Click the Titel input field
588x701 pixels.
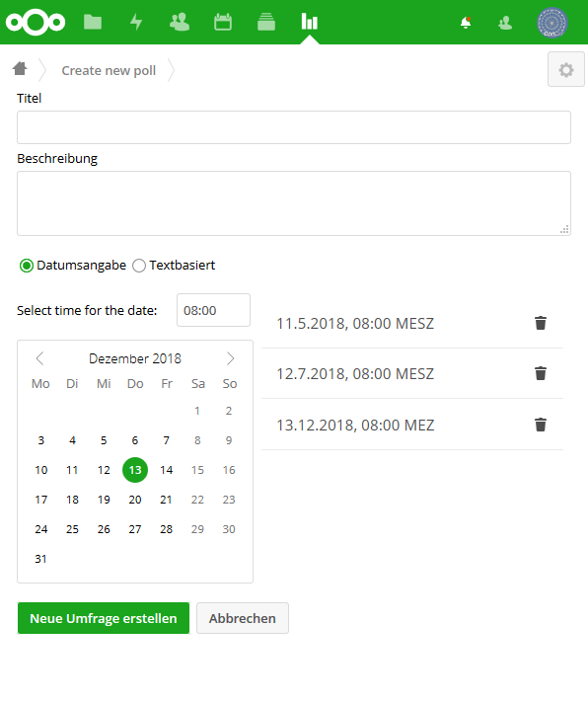pyautogui.click(x=294, y=127)
